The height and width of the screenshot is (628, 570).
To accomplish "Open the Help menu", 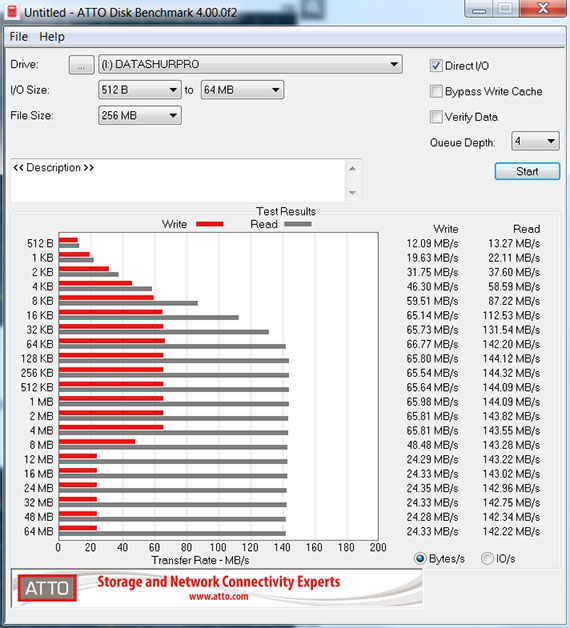I will click(x=52, y=37).
